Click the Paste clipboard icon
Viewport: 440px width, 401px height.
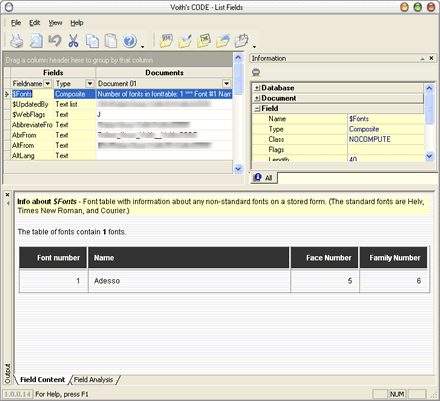point(111,41)
